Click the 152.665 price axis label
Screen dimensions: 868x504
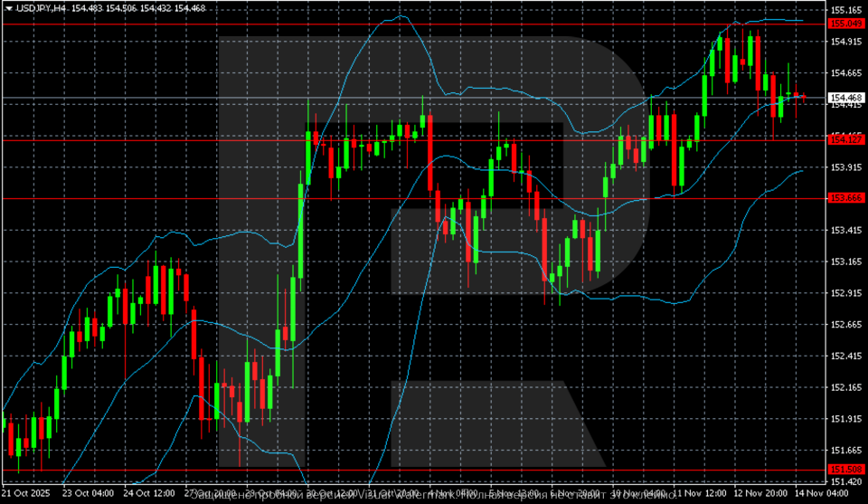coord(844,324)
